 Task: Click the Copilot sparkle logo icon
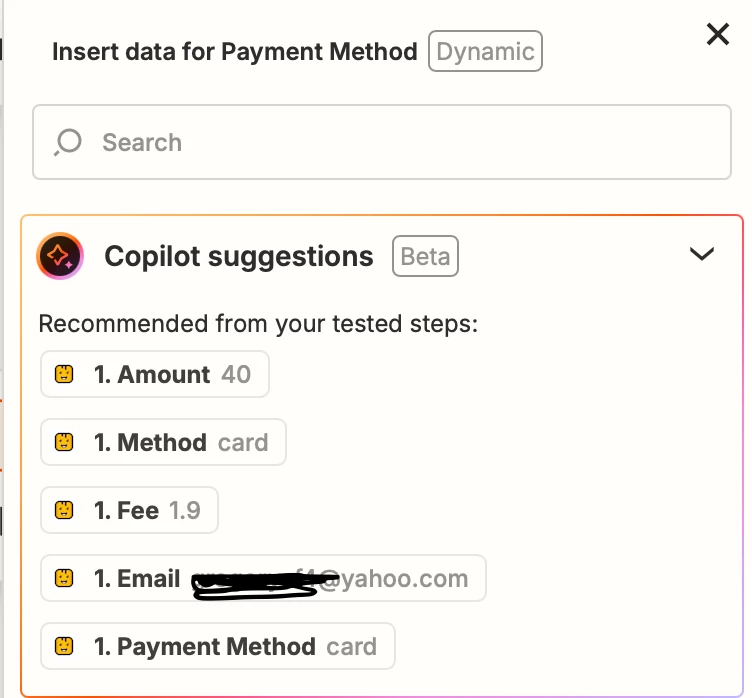[x=59, y=257]
